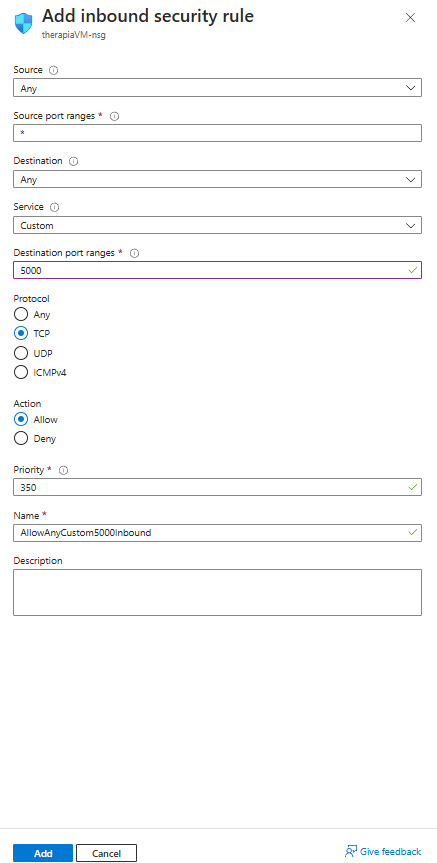Screen dimensions: 437x863
Task: Choose the ICMPv4 protocol radio button
Action: pos(21,373)
